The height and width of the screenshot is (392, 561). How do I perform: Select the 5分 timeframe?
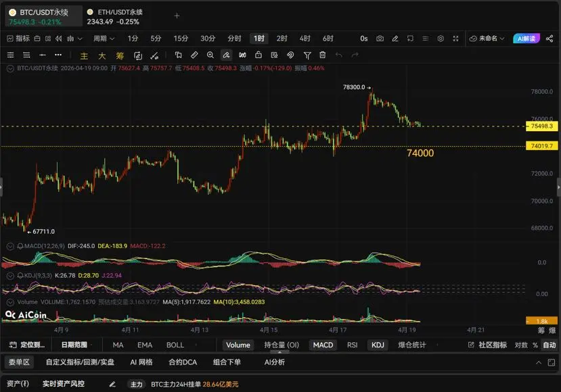[156, 39]
